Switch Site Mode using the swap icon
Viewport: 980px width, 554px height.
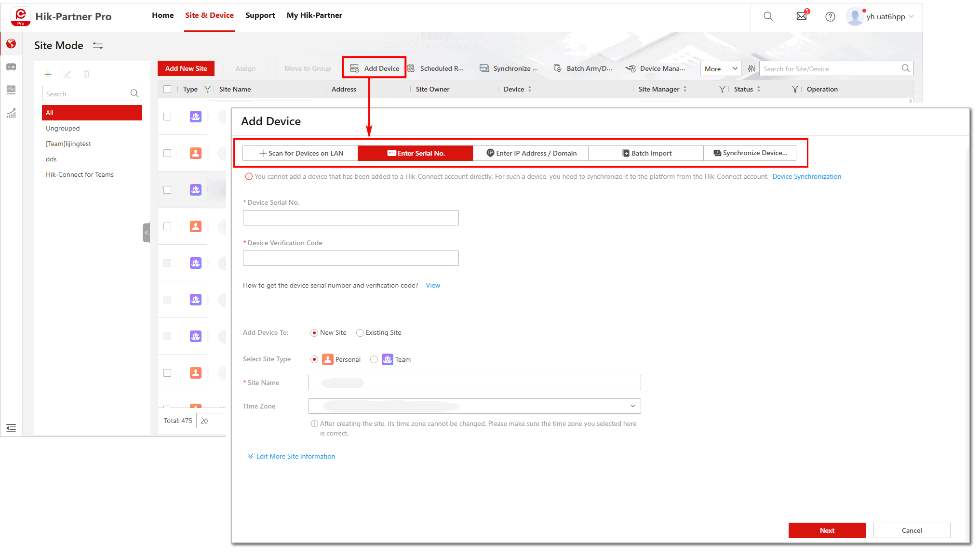pos(98,46)
